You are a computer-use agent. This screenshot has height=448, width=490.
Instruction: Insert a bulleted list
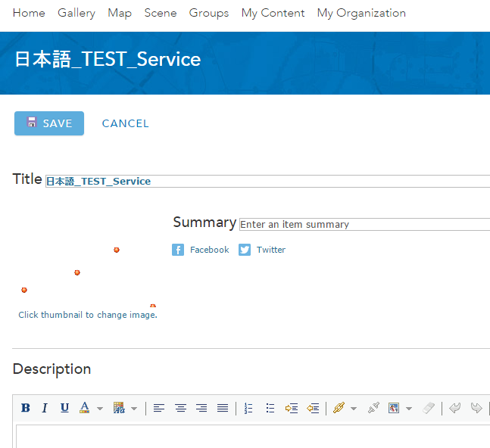(270, 408)
